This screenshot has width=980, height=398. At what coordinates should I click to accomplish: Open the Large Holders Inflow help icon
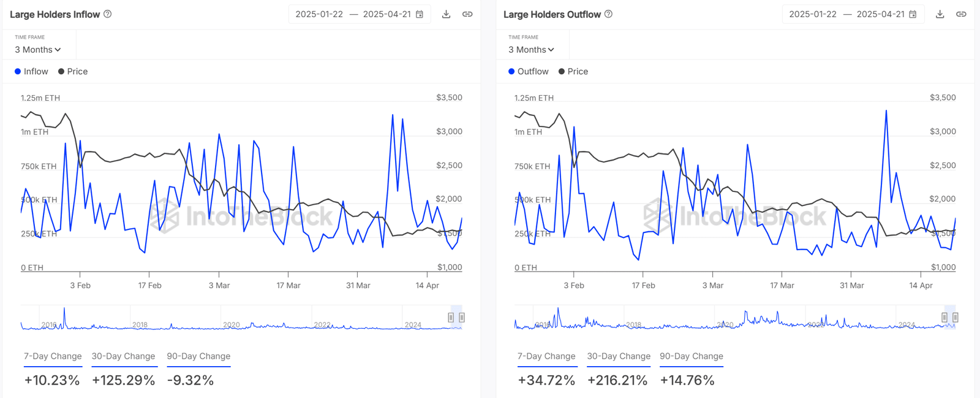[x=108, y=14]
